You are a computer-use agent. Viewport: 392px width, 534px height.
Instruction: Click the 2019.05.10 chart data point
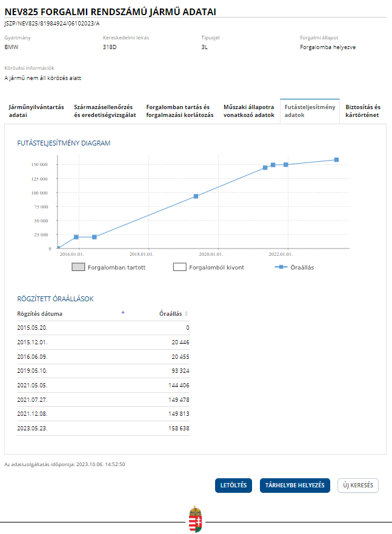[x=196, y=196]
